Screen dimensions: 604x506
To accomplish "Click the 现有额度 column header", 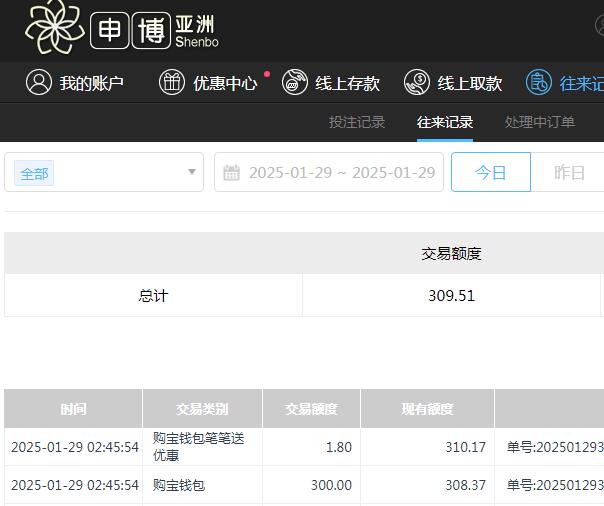I will (x=427, y=409).
